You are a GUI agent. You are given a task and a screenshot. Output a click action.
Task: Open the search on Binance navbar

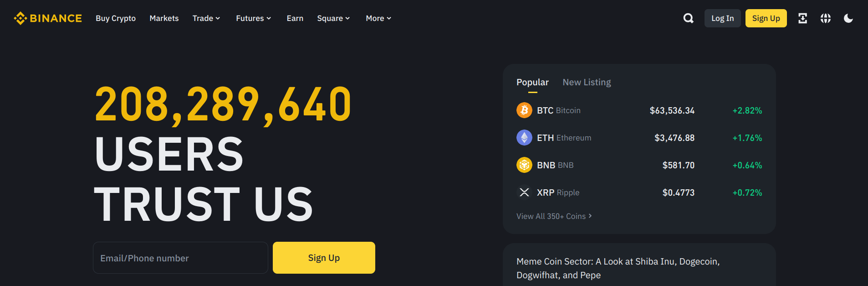click(688, 18)
